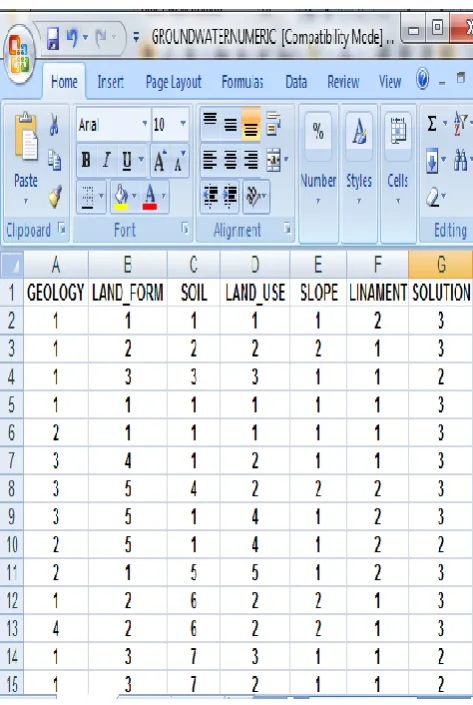The height and width of the screenshot is (705, 473).
Task: Align cell content to the middle
Action: click(x=231, y=124)
